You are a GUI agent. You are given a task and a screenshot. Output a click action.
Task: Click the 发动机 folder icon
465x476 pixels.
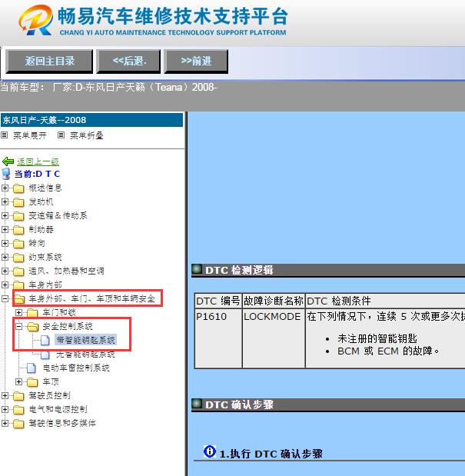tap(18, 202)
